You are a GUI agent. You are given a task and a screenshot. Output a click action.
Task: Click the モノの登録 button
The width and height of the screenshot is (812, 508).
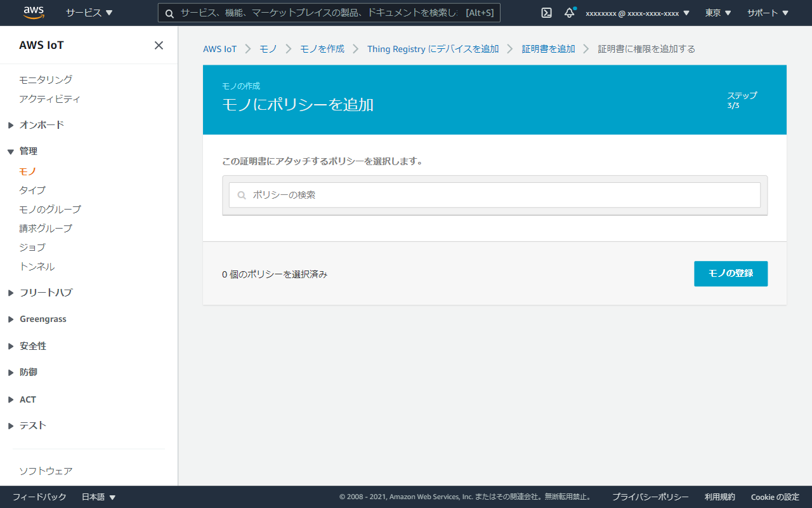730,273
